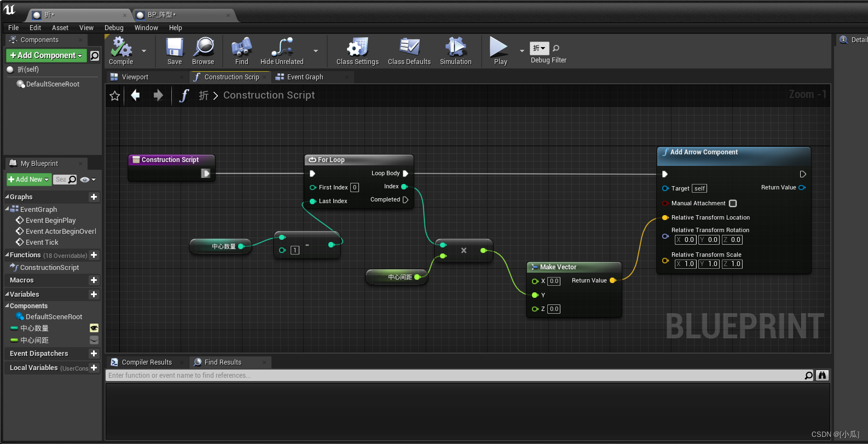Add a new graph with plus icon
868x444 pixels.
(94, 197)
